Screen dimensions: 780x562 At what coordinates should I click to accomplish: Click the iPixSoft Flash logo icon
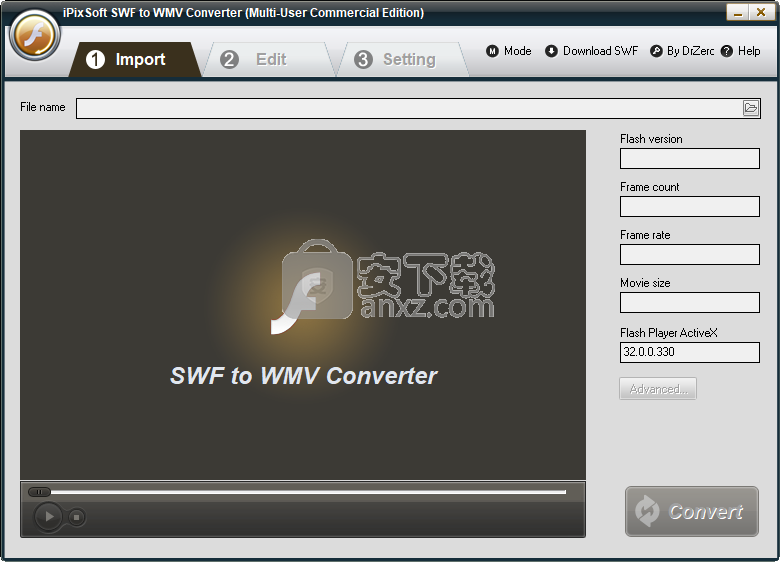click(34, 36)
